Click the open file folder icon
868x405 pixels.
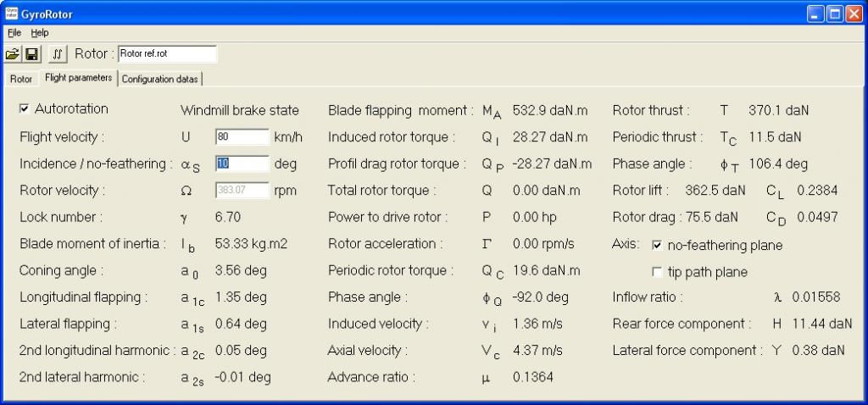pos(12,54)
